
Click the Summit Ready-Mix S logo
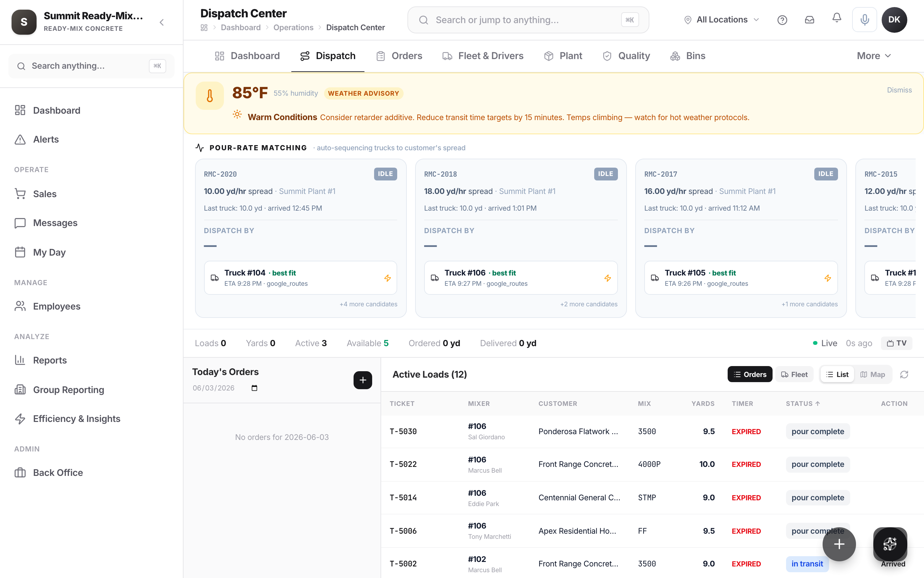pos(24,22)
